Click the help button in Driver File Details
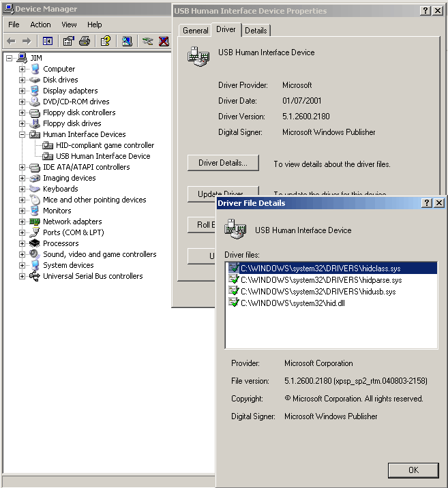 (x=426, y=203)
